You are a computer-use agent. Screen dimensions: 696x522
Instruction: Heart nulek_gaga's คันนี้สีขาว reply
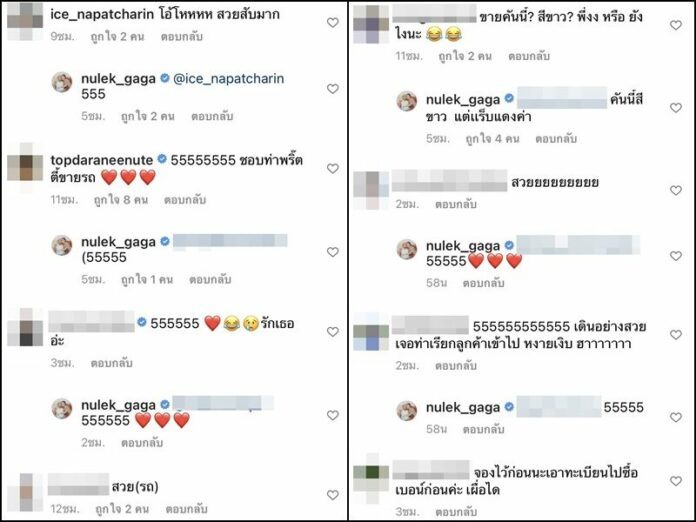pyautogui.click(x=676, y=108)
